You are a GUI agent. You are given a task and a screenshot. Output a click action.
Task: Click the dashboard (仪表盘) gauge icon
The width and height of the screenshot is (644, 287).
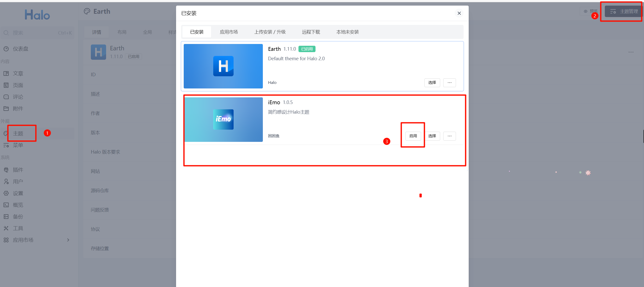(x=6, y=49)
